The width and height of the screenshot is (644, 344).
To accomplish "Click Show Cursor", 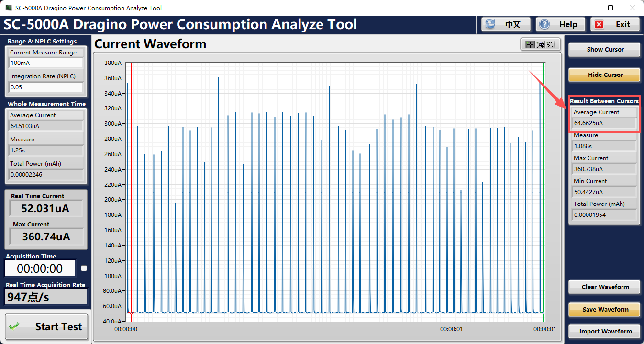I will (604, 50).
